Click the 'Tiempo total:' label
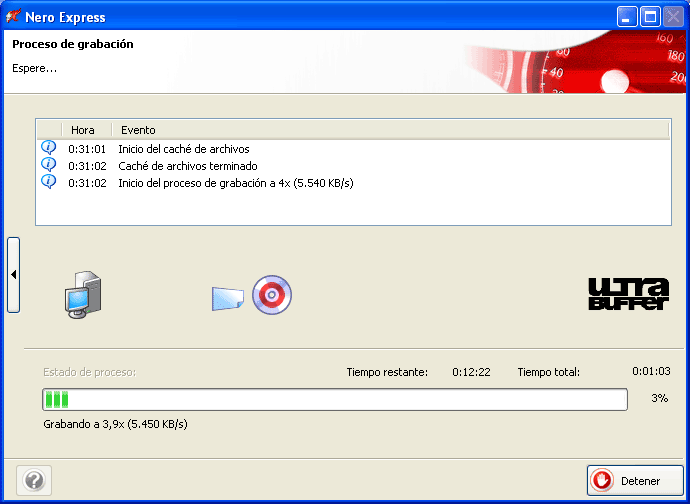 (549, 372)
